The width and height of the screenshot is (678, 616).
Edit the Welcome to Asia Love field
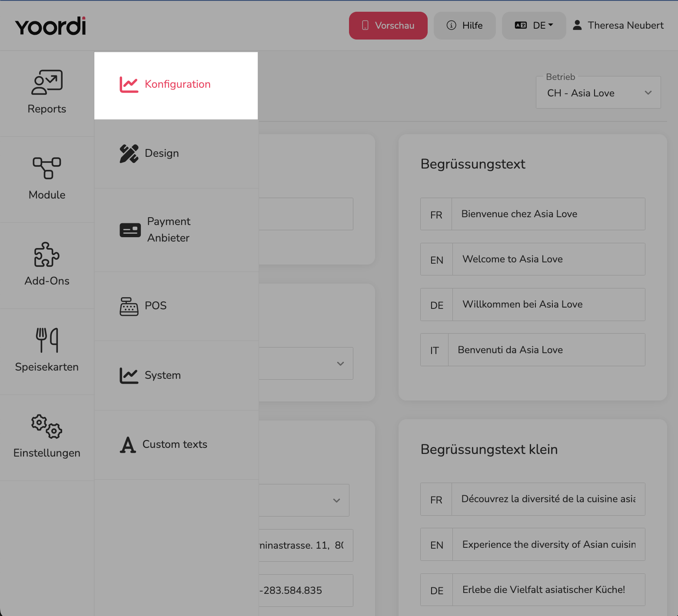[x=549, y=259]
